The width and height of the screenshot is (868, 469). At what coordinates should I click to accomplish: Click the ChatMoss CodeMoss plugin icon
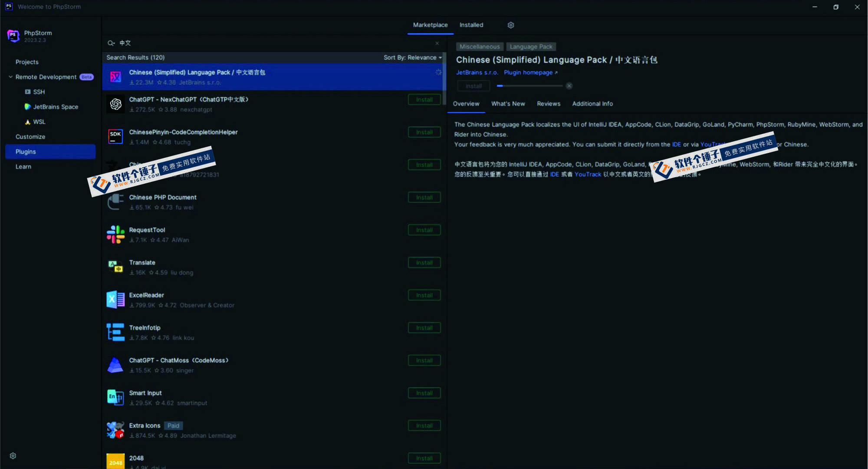click(x=115, y=365)
